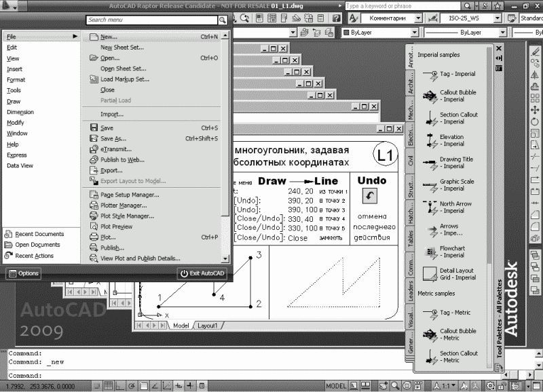The height and width of the screenshot is (392, 543).
Task: Select the Extend tool
Action: (x=535, y=168)
